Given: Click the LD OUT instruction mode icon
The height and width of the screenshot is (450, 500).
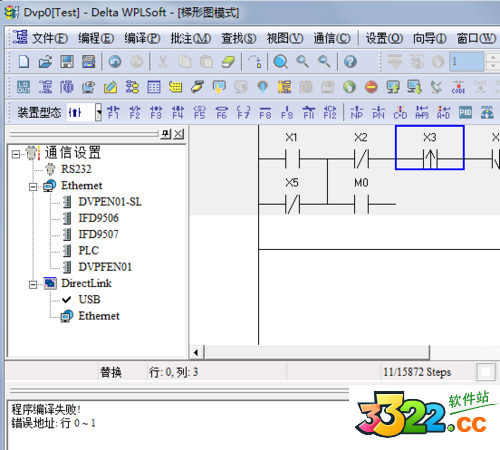Looking at the screenshot, I should (24, 87).
